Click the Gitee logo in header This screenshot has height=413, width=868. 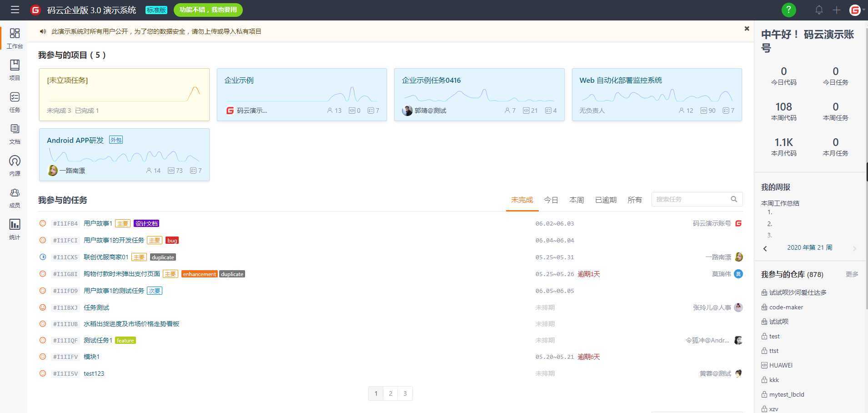coord(35,10)
